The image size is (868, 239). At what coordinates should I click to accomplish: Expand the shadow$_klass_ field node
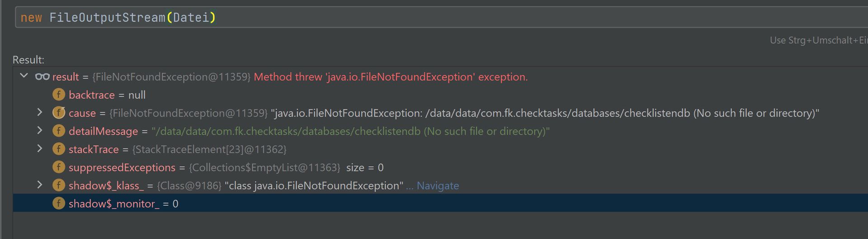(x=40, y=185)
